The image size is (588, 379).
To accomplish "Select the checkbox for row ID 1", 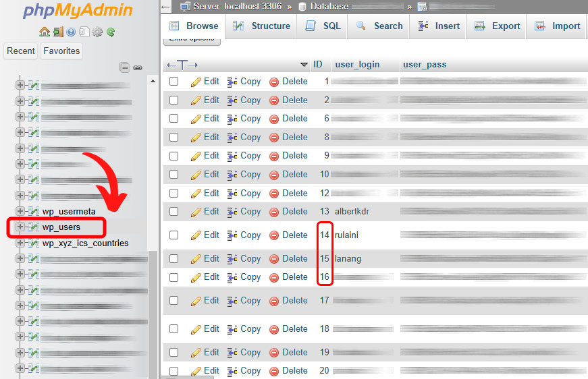I will pyautogui.click(x=174, y=82).
